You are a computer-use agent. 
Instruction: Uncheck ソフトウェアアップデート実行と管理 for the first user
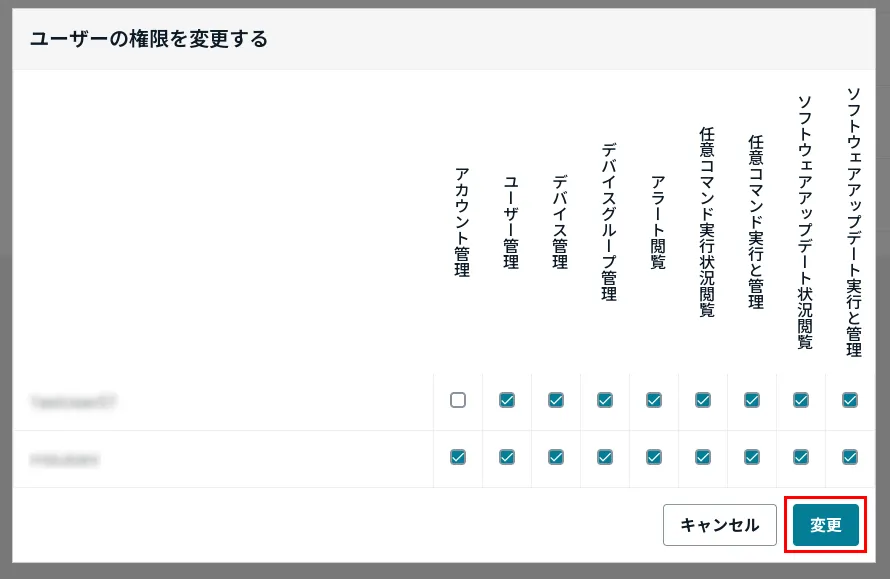pyautogui.click(x=849, y=401)
